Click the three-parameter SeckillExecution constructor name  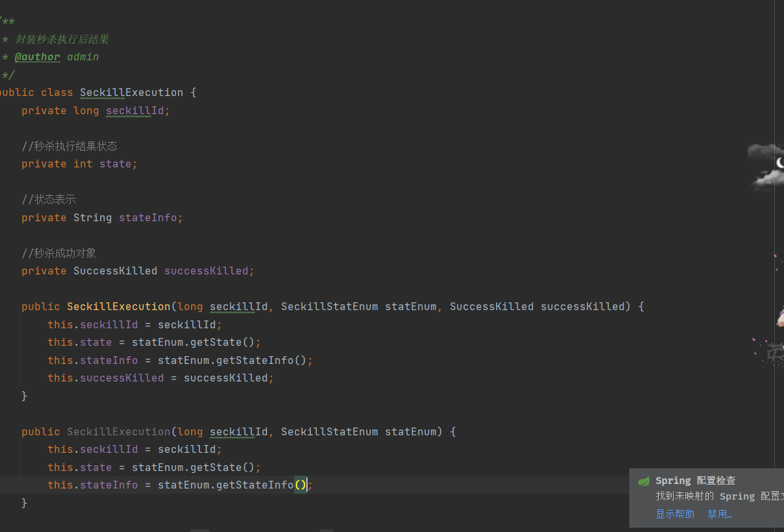pos(119,306)
